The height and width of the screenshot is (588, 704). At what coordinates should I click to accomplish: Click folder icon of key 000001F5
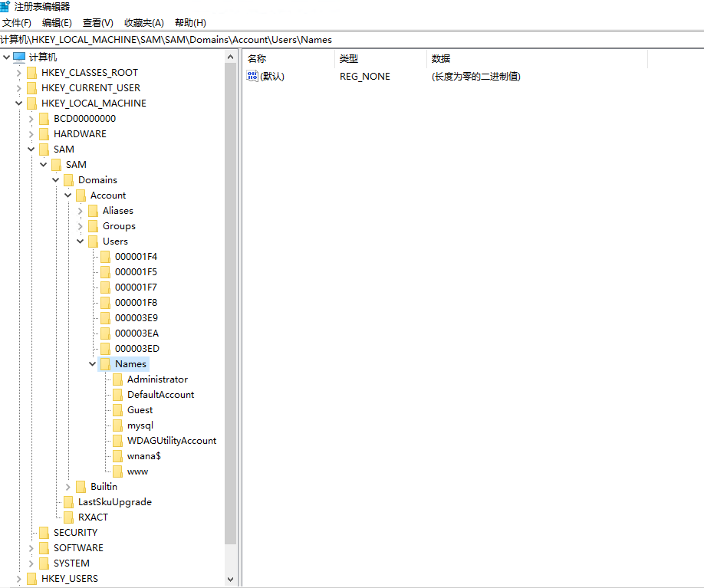point(106,272)
